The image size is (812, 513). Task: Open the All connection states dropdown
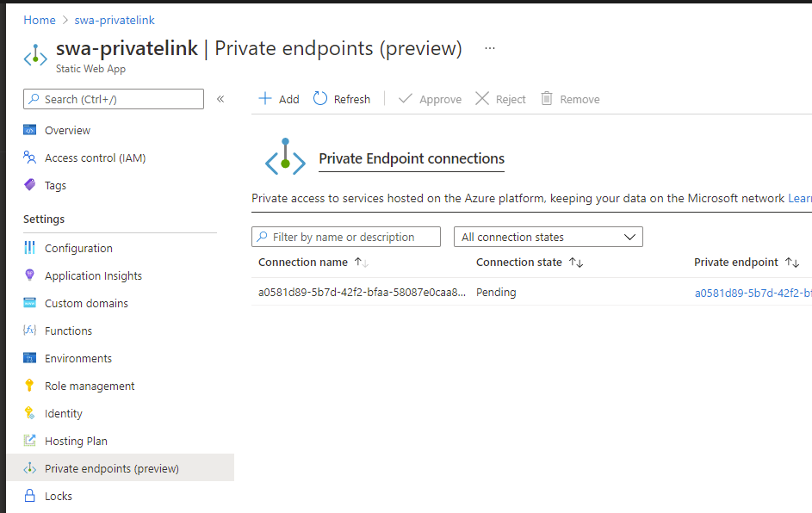548,237
